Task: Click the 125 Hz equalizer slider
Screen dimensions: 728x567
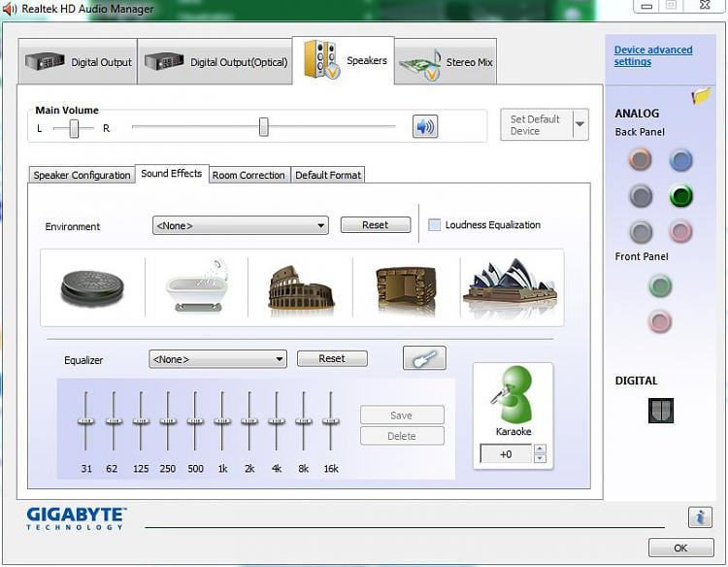Action: tap(141, 420)
